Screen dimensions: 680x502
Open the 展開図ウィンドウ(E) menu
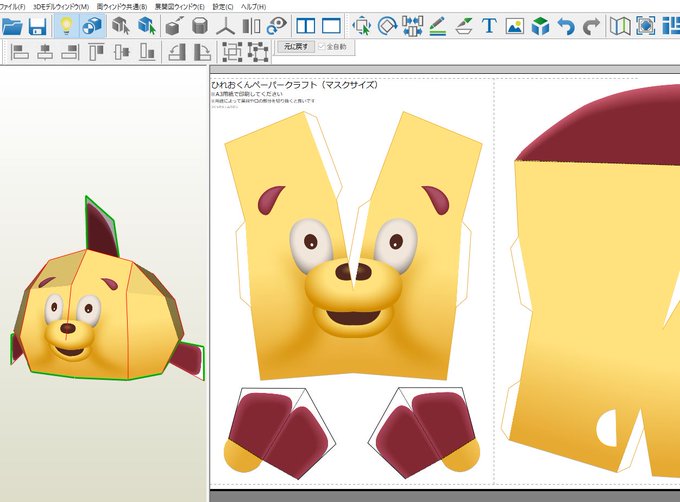point(180,7)
